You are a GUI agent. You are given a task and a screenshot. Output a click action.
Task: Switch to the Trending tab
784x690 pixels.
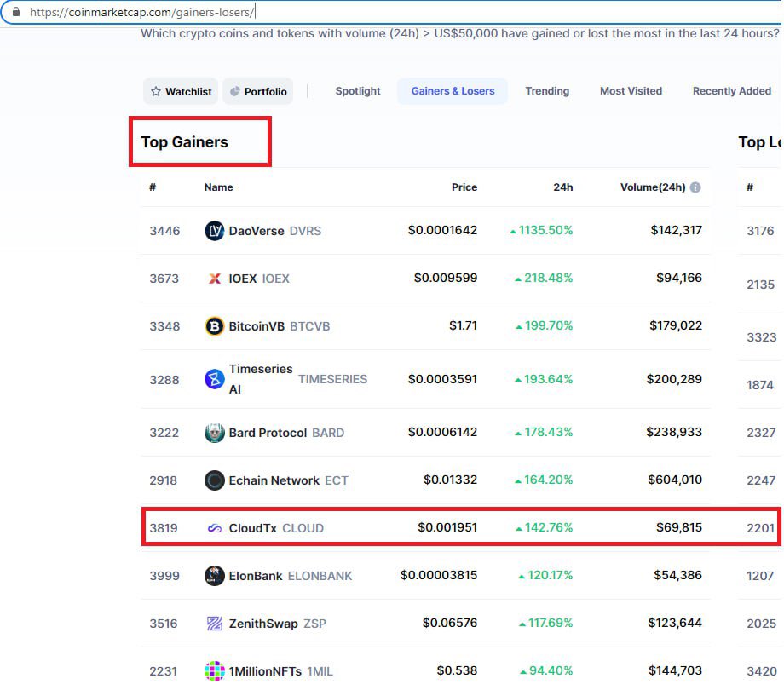(547, 91)
